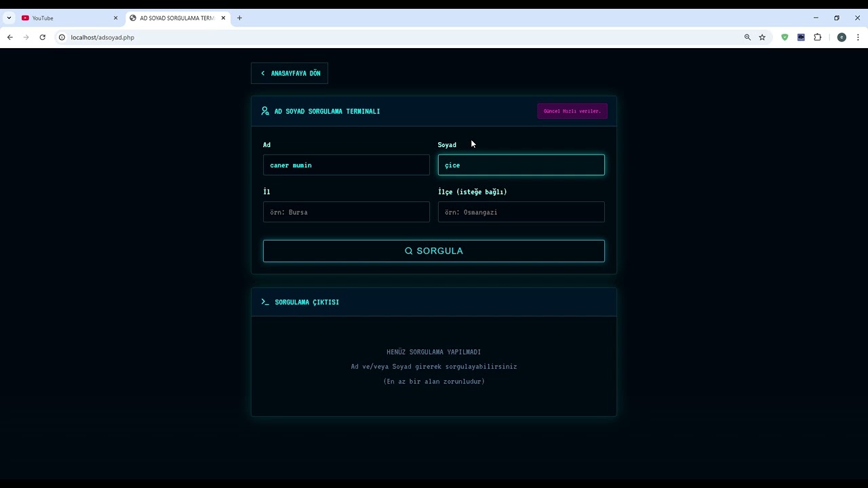Click the green shield extension icon
The image size is (868, 488).
click(785, 37)
